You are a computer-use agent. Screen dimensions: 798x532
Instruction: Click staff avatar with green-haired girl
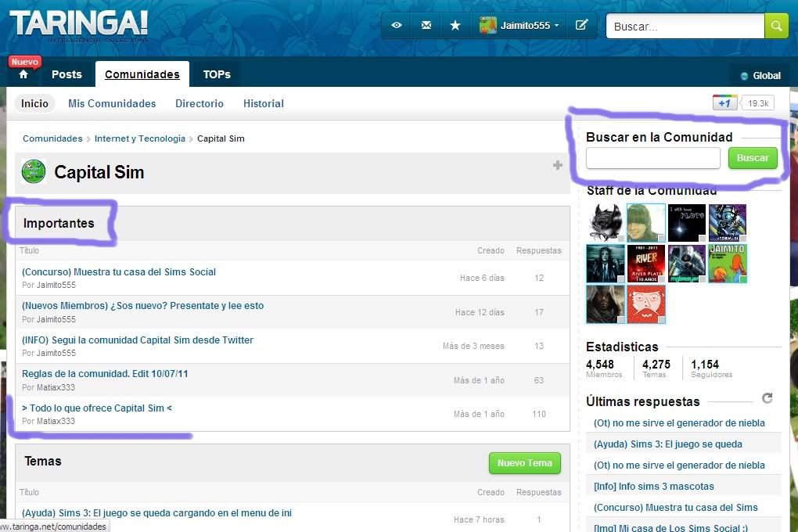click(x=645, y=222)
